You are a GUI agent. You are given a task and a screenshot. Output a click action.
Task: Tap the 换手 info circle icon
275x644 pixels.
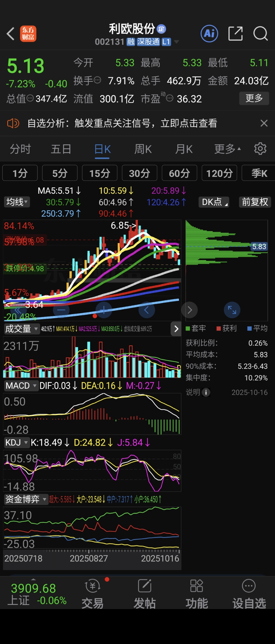[x=97, y=80]
